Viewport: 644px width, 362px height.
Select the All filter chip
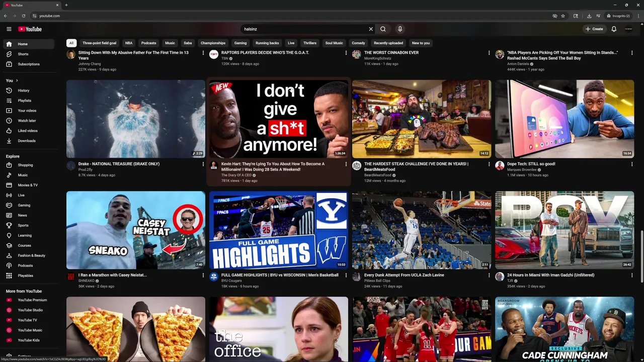coord(71,43)
